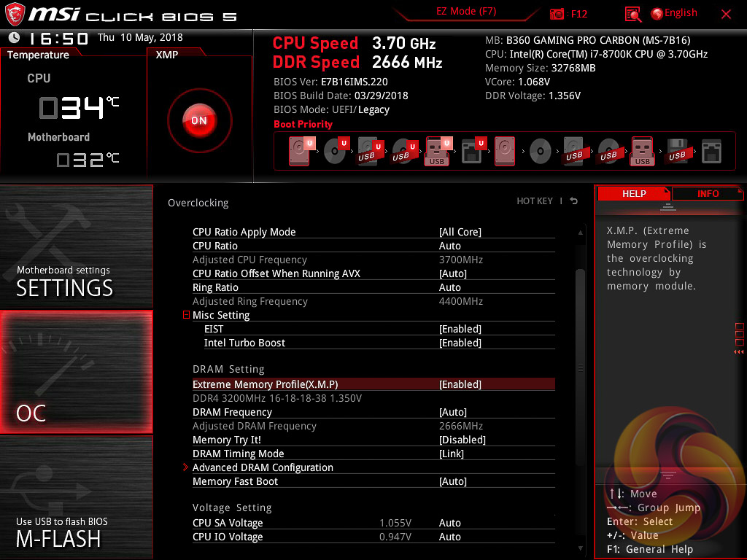Close the BIOS with the X
This screenshot has height=560, width=747.
pyautogui.click(x=726, y=15)
